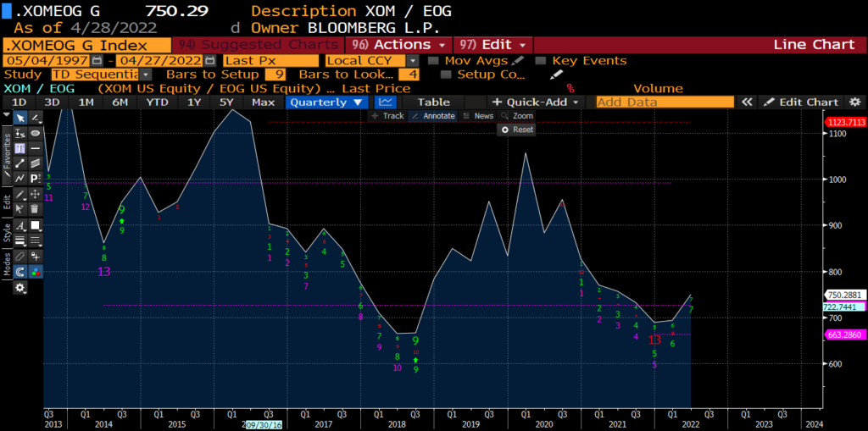Select the 1M range tab
Image resolution: width=868 pixels, height=431 pixels.
click(x=86, y=102)
